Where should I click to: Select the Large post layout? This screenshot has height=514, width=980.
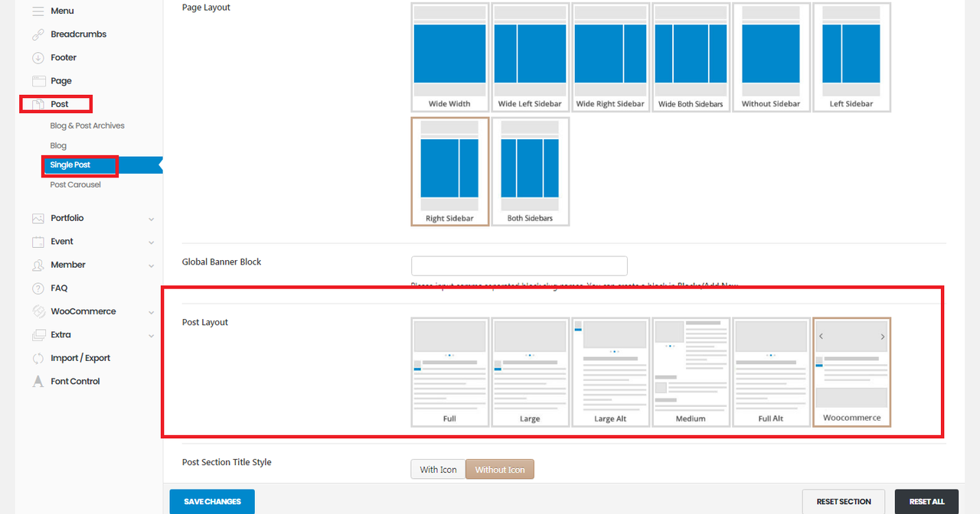pyautogui.click(x=530, y=372)
